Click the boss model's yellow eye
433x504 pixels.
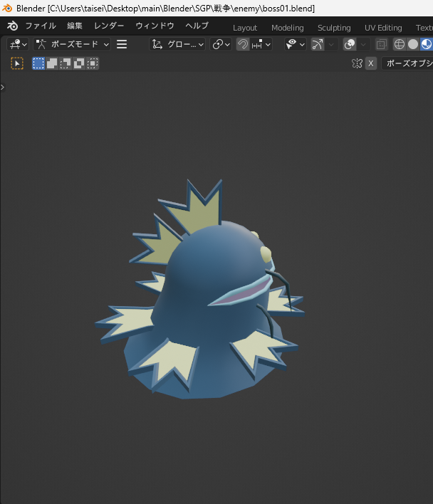(266, 254)
